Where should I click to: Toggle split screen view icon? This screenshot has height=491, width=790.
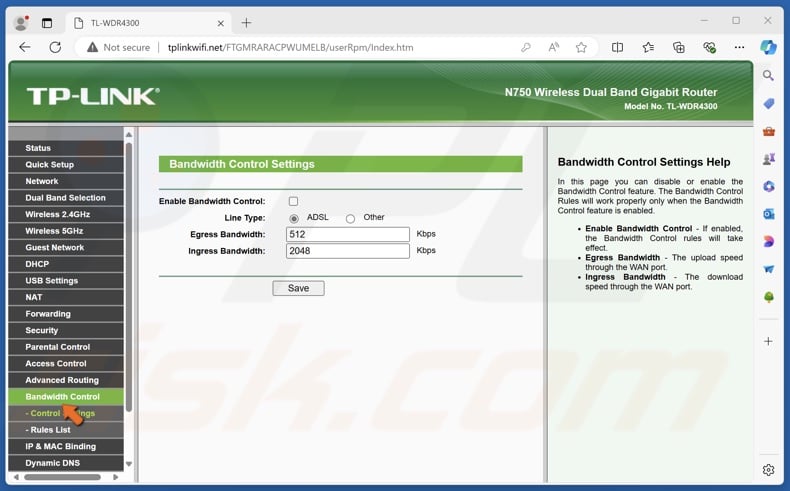coord(617,47)
